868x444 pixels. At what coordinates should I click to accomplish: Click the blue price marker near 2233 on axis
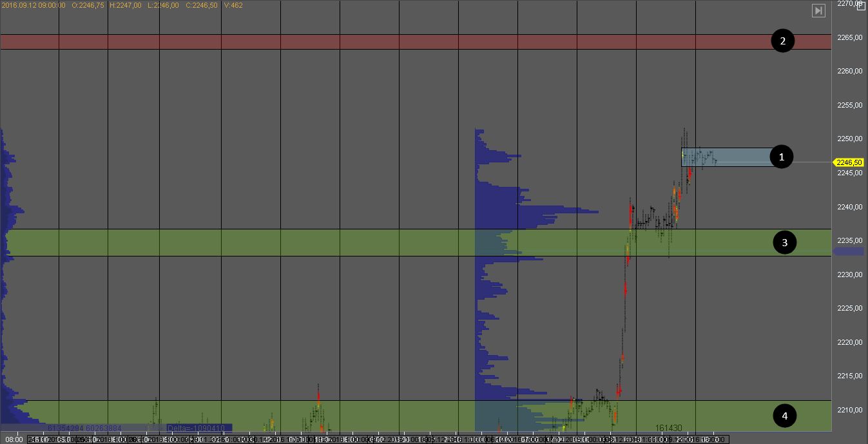click(844, 251)
